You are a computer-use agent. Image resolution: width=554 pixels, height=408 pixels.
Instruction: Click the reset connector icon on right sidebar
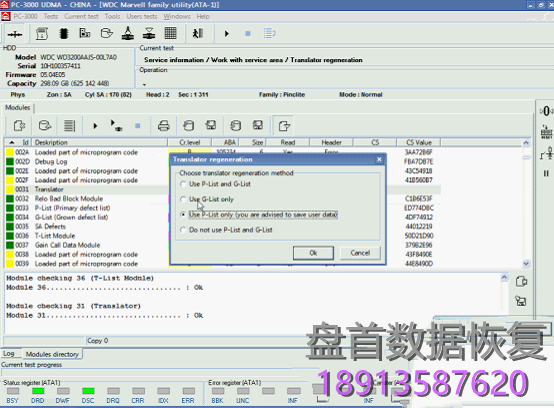[x=546, y=132]
